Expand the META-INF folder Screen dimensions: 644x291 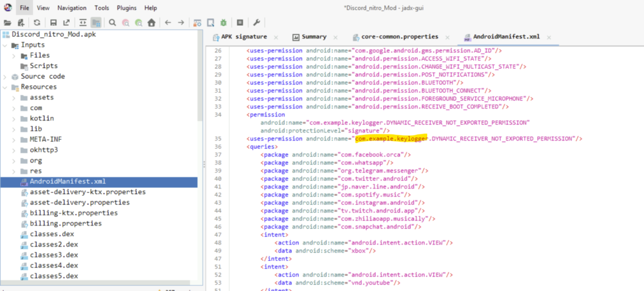pos(14,139)
